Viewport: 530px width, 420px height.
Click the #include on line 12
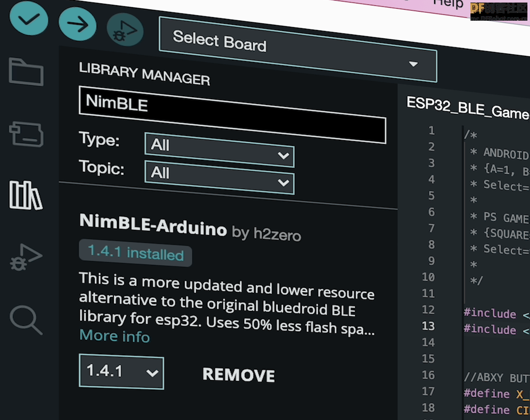pyautogui.click(x=490, y=313)
